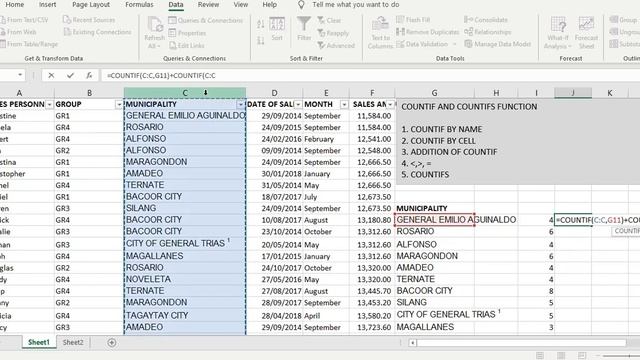This screenshot has width=640, height=360.
Task: Click Remove Duplicates icon
Action: (x=400, y=31)
